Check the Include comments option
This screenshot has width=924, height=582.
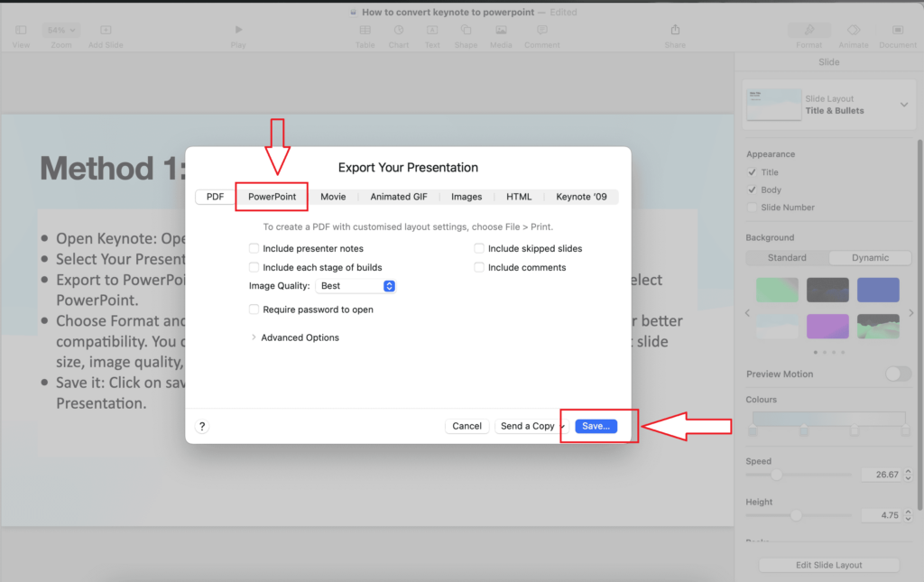pos(478,267)
